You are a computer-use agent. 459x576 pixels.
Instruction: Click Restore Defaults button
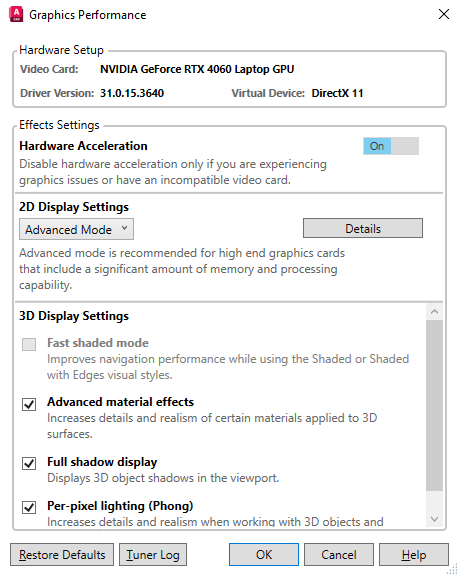[62, 554]
